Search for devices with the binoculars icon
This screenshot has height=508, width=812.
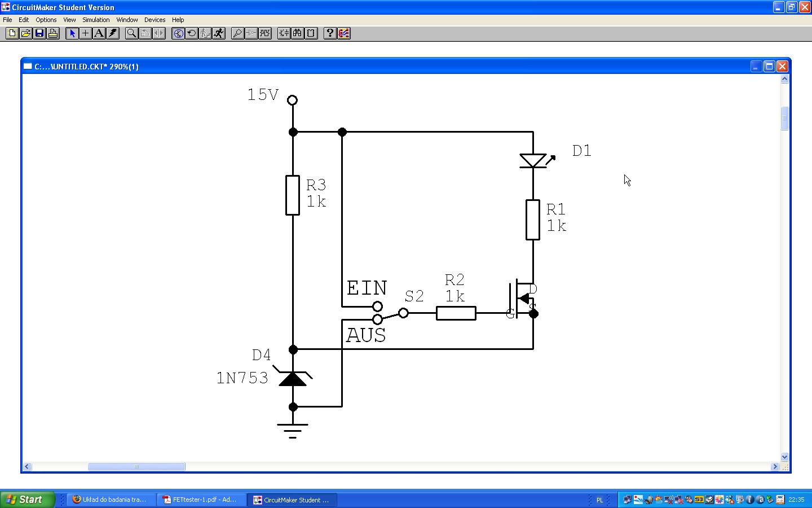pos(297,33)
